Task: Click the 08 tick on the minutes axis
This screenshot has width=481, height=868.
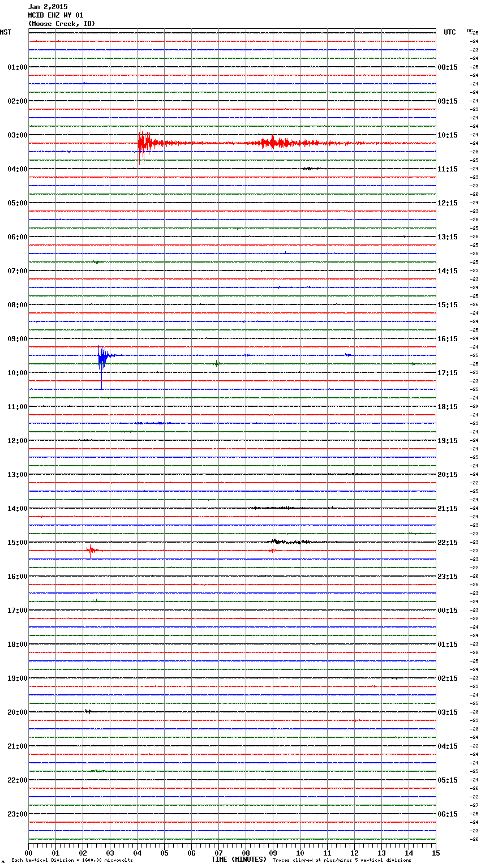Action: point(246,853)
